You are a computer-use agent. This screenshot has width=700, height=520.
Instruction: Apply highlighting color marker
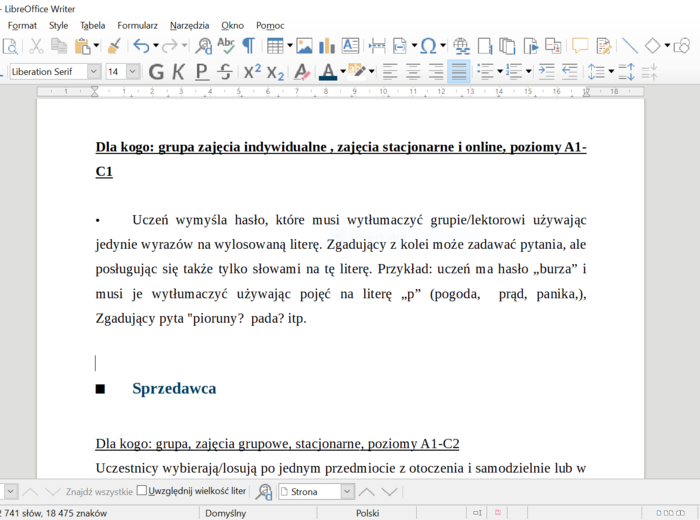[357, 72]
